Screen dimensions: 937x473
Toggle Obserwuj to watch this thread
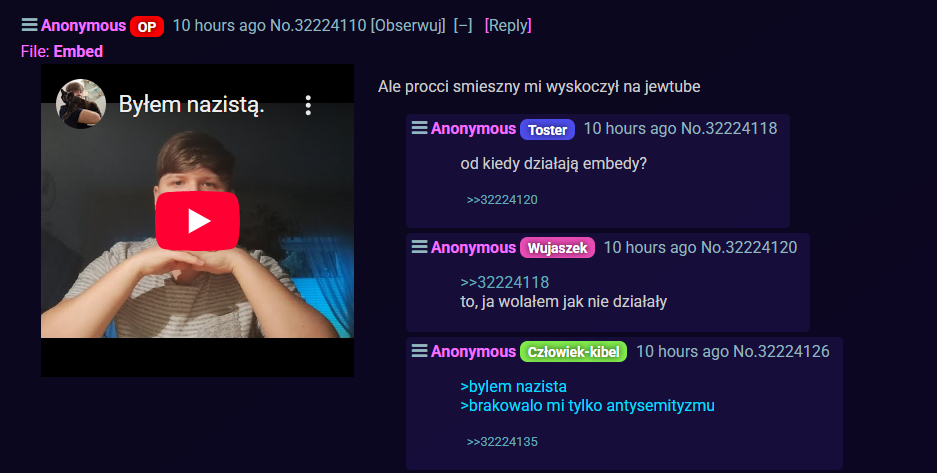point(408,25)
